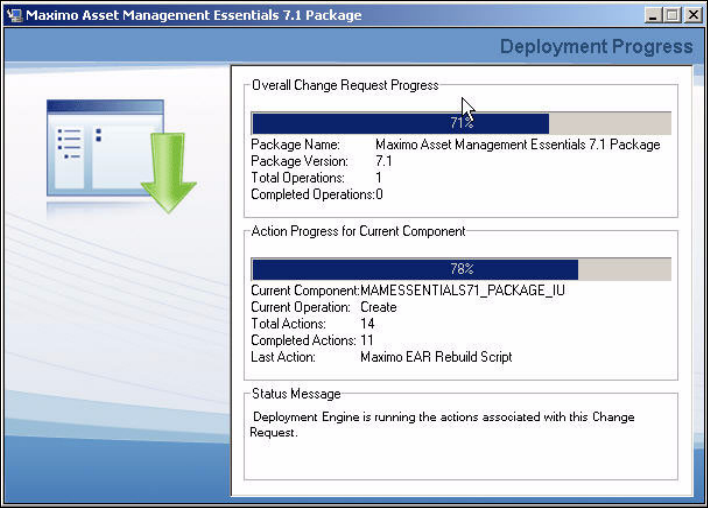Click the Package Version label
Image resolution: width=708 pixels, height=508 pixels.
pos(299,161)
